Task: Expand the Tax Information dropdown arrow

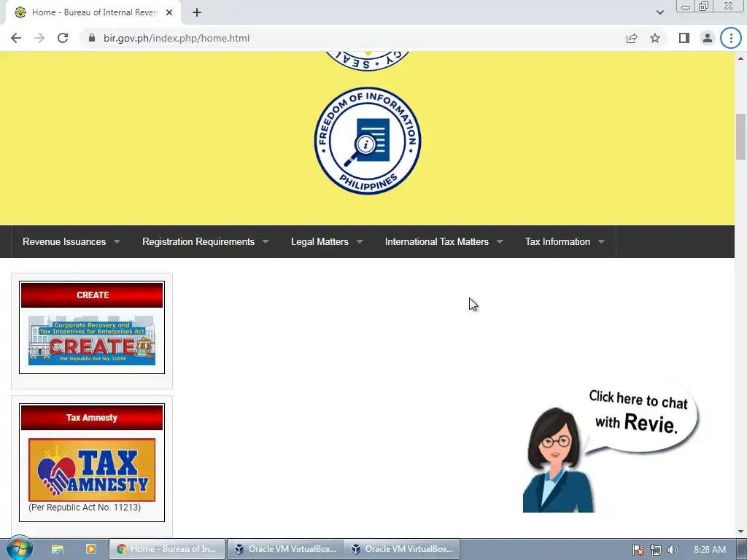Action: (x=601, y=242)
